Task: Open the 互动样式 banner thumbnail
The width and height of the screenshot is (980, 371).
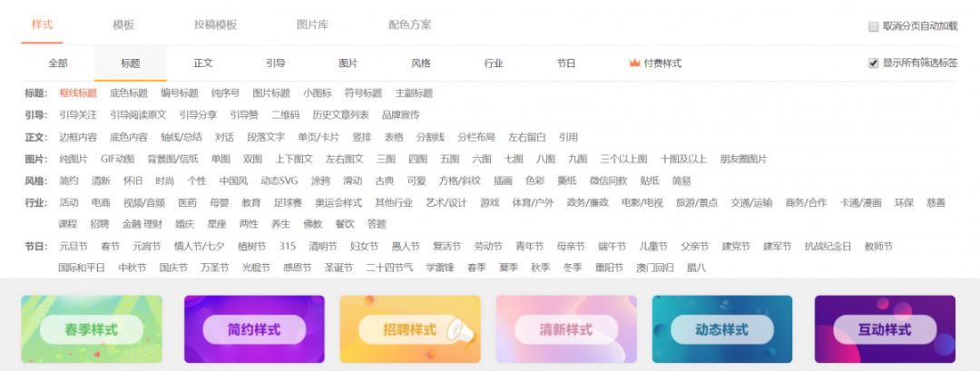Action: click(884, 329)
